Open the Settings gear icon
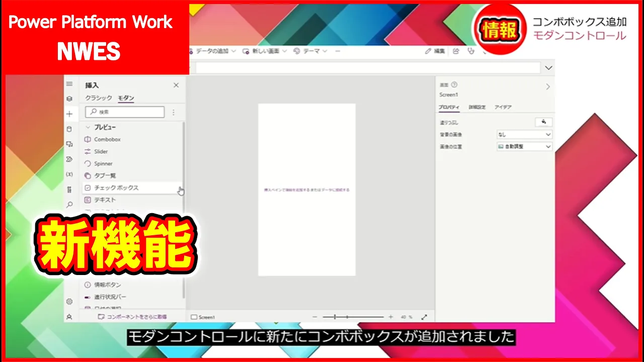This screenshot has height=362, width=644. coord(69,302)
